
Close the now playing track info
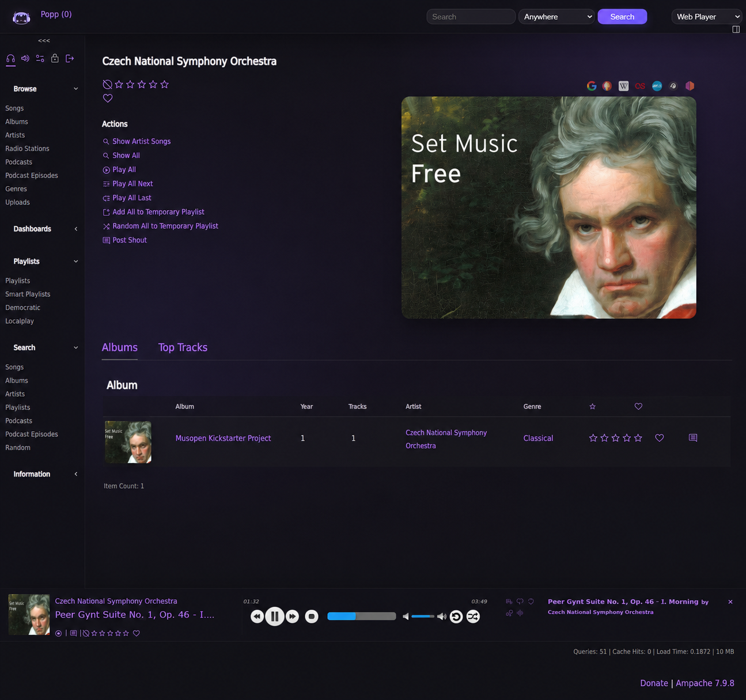tap(730, 601)
